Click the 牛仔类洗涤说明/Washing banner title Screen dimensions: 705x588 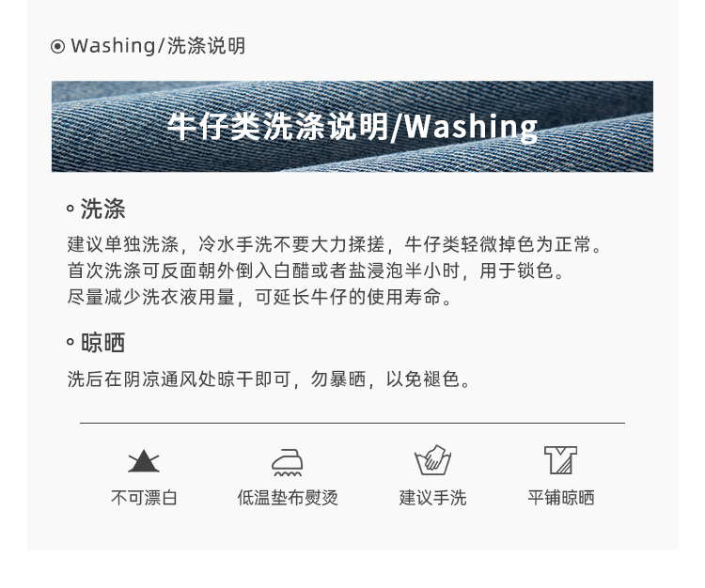[x=352, y=126]
